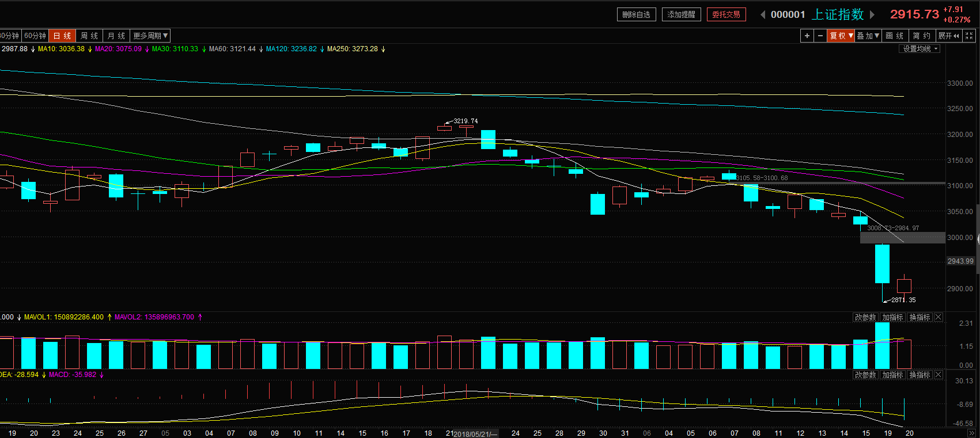
Task: Go to next stock with right arrow
Action: 872,14
